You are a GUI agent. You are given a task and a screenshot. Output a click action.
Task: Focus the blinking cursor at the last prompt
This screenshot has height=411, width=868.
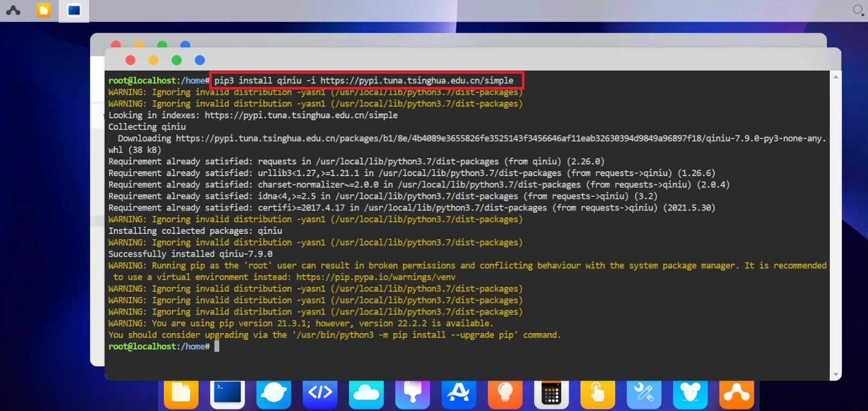216,346
